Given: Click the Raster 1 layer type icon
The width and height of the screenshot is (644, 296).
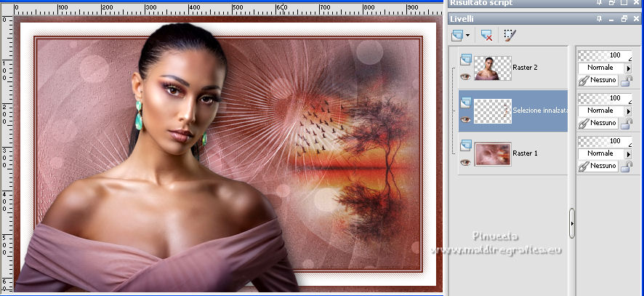Looking at the screenshot, I should [465, 145].
